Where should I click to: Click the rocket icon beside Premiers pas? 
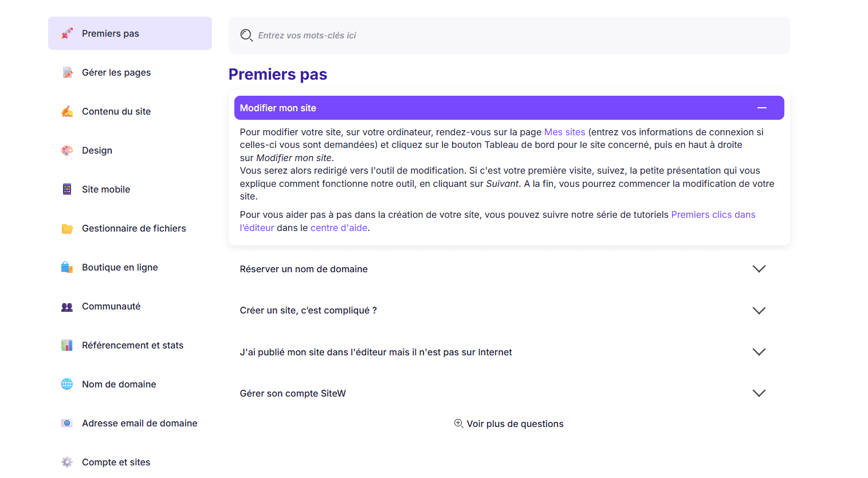pos(68,33)
